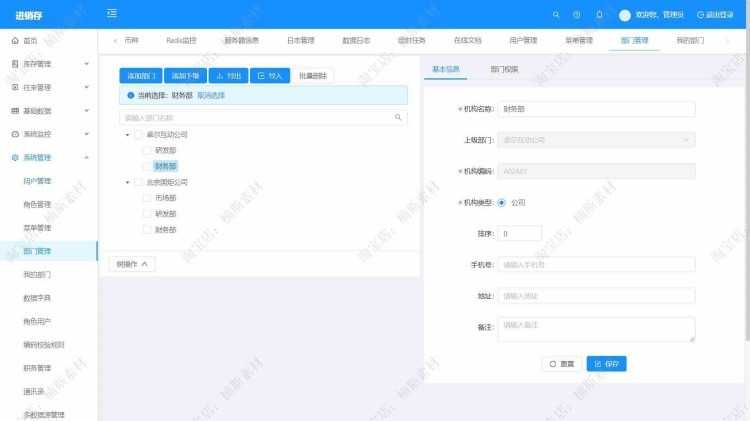Click the 添加下级 button
The width and height of the screenshot is (750, 421).
(186, 76)
